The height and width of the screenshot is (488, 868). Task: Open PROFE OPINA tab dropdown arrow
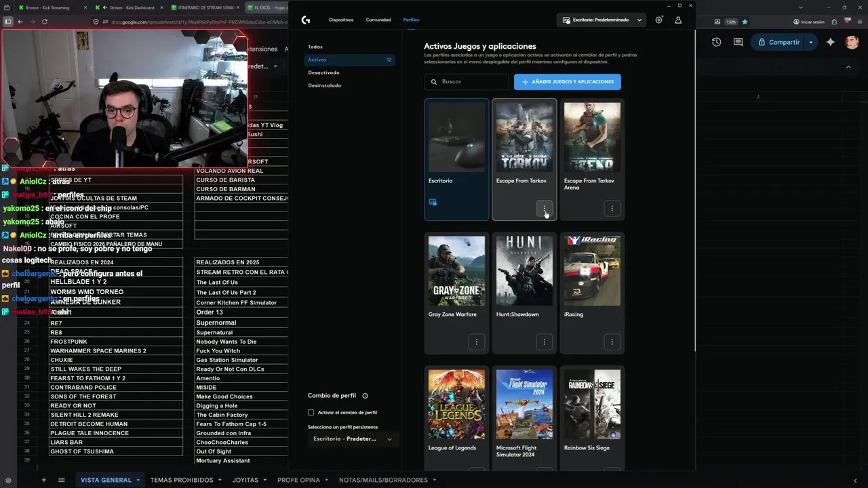(327, 480)
